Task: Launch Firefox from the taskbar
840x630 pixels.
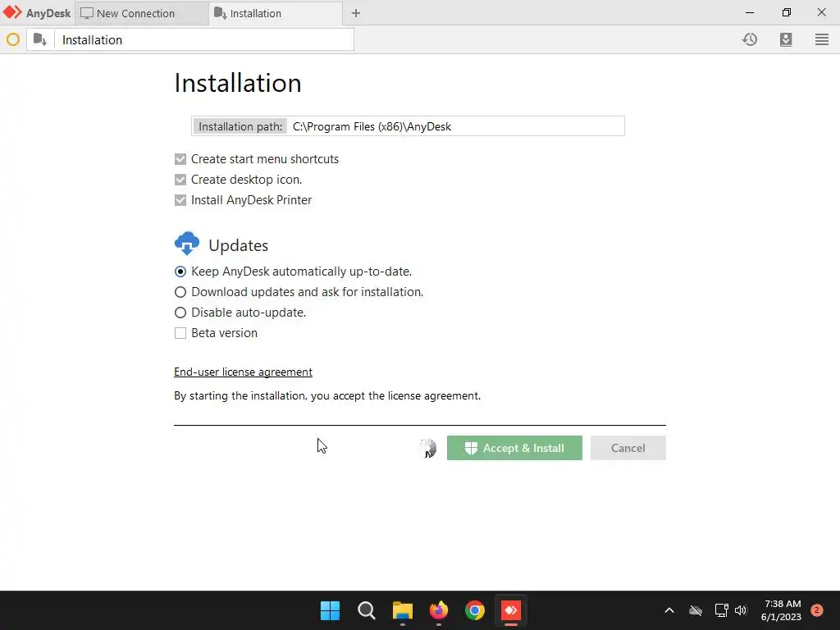Action: point(439,610)
